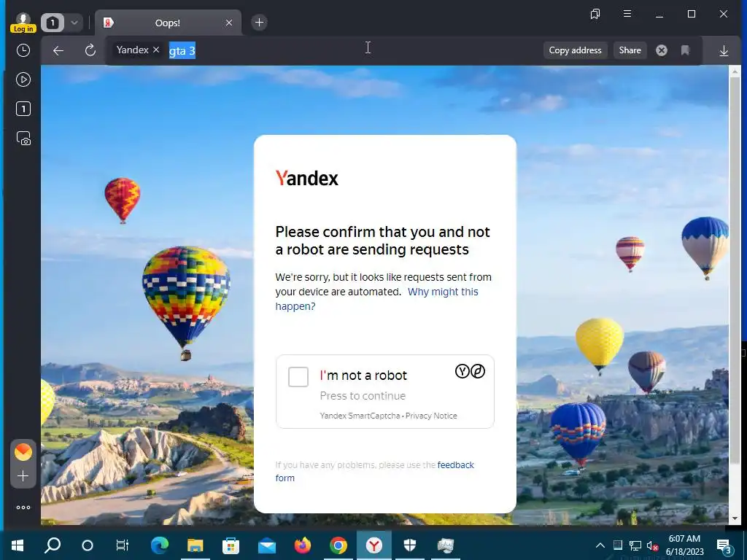Launch Microsoft Edge from the taskbar
This screenshot has width=747, height=560.
159,545
